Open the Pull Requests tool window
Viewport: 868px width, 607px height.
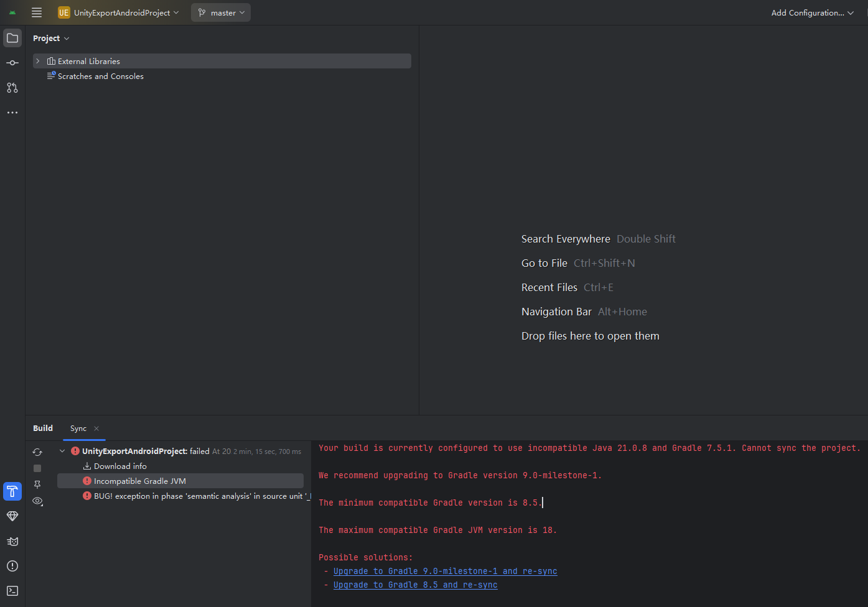pos(12,88)
